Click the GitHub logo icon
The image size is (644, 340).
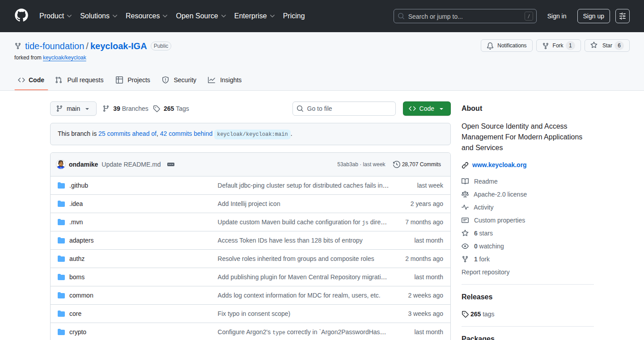(21, 16)
